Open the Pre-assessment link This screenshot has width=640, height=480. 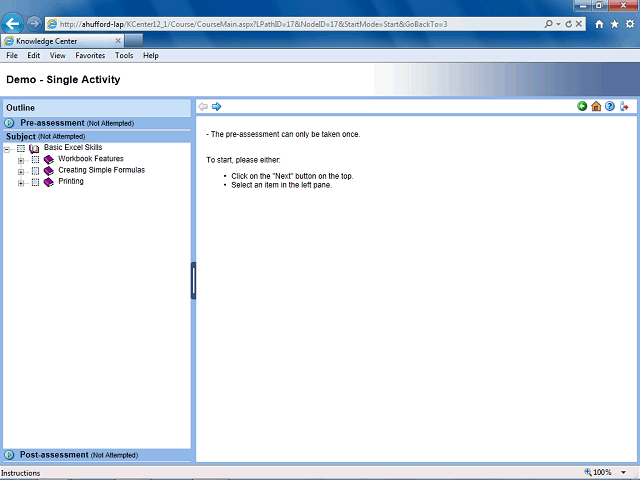[x=52, y=123]
